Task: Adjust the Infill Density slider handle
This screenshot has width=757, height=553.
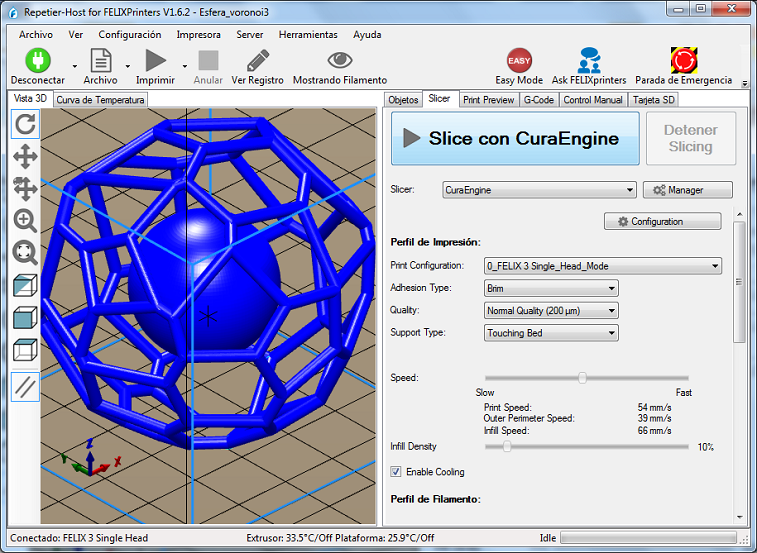Action: pos(507,447)
